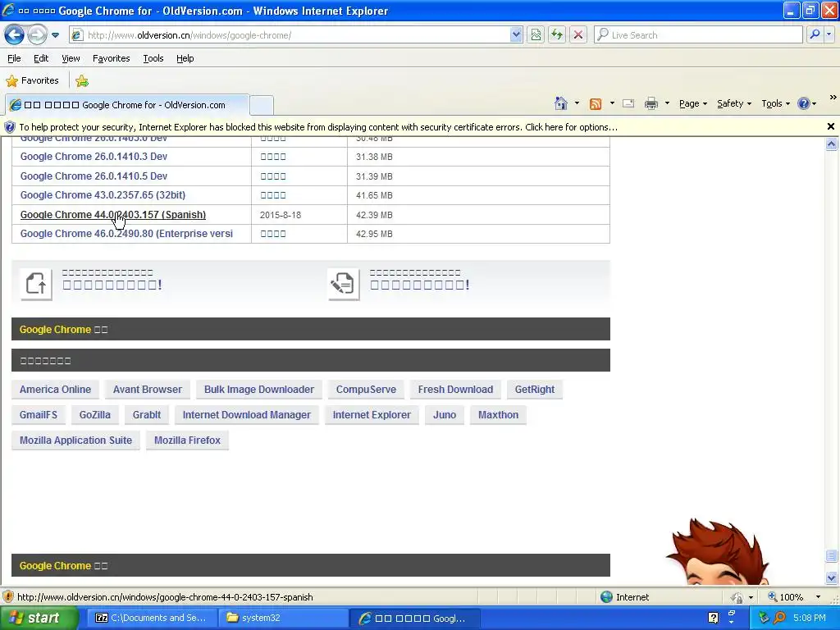
Task: Click the Forward navigation button
Action: point(37,34)
